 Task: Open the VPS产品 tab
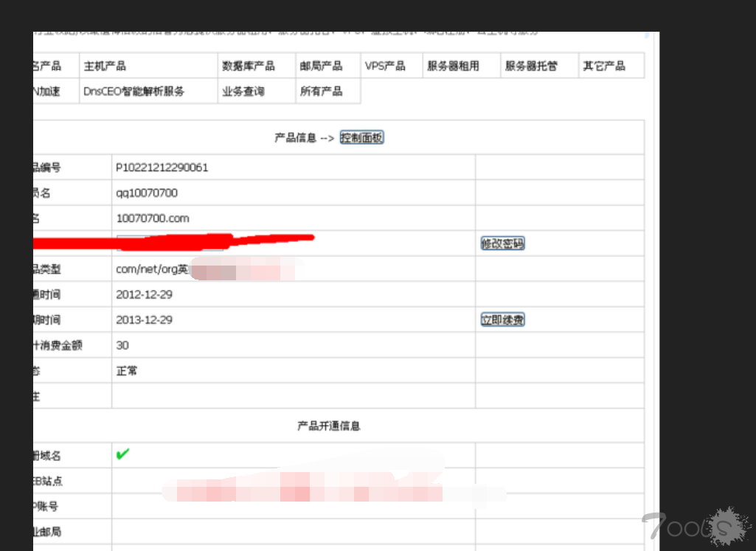click(385, 66)
